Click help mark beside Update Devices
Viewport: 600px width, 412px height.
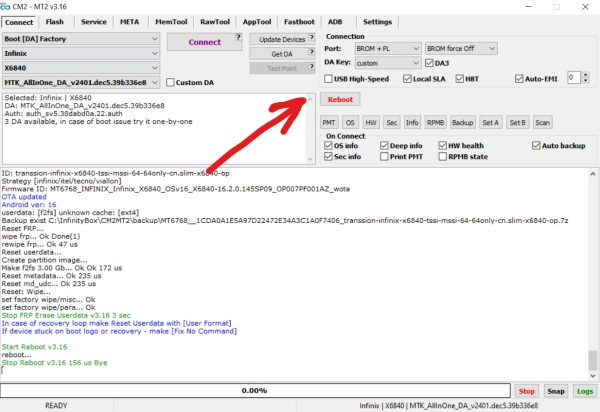point(311,37)
